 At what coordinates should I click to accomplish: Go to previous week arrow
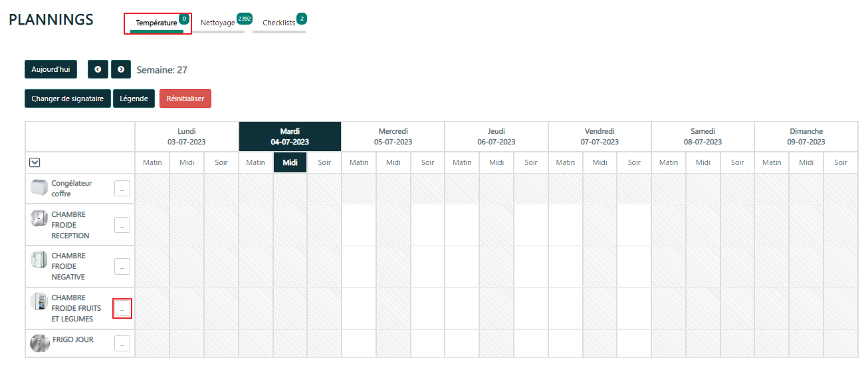tap(98, 69)
